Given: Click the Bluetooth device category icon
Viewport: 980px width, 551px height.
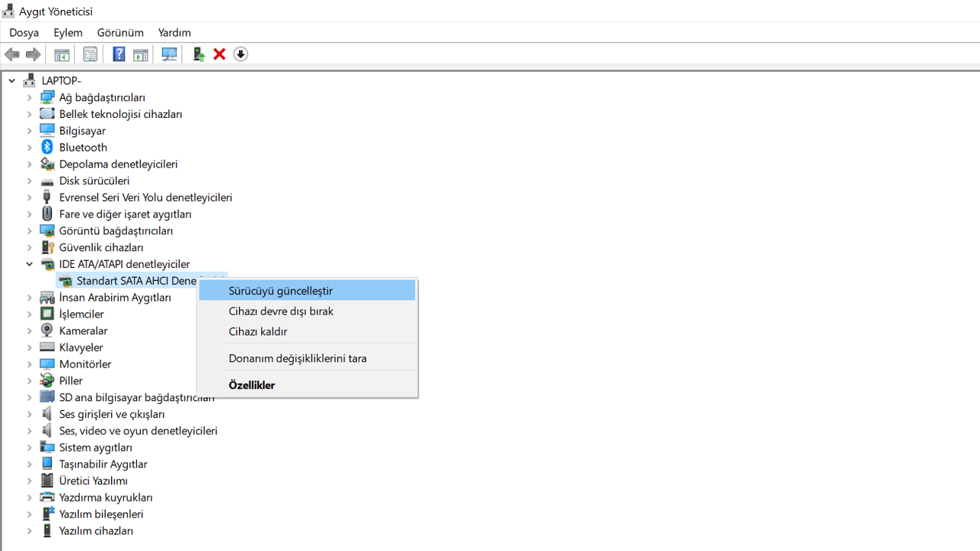Looking at the screenshot, I should [x=47, y=147].
